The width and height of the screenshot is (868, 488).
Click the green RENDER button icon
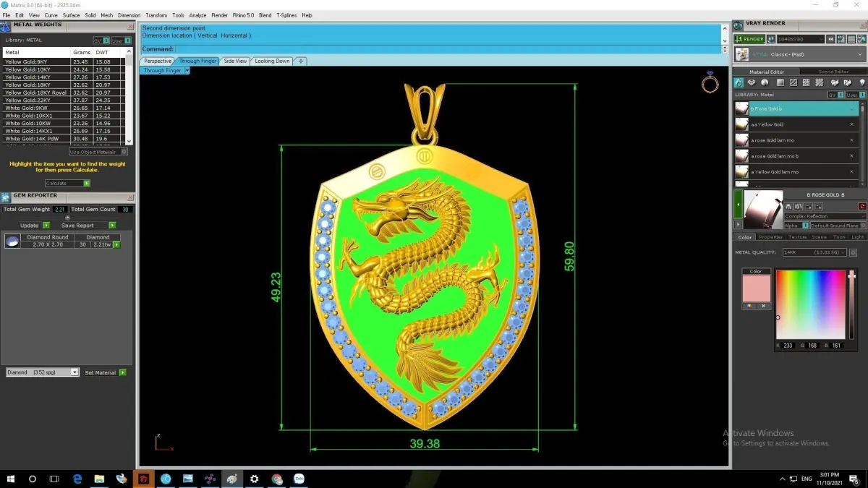[x=749, y=39]
